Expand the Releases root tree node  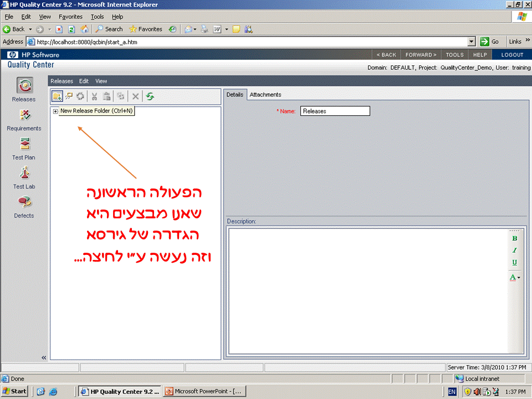(x=55, y=111)
